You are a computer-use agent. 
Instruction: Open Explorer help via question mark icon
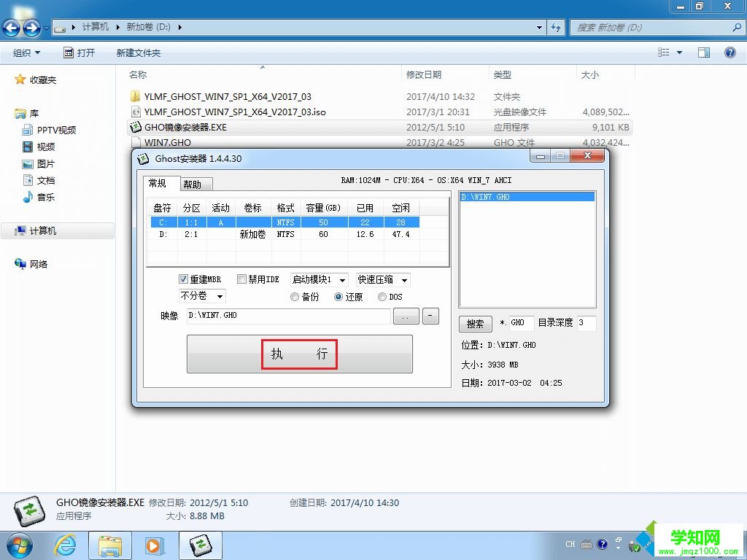732,52
